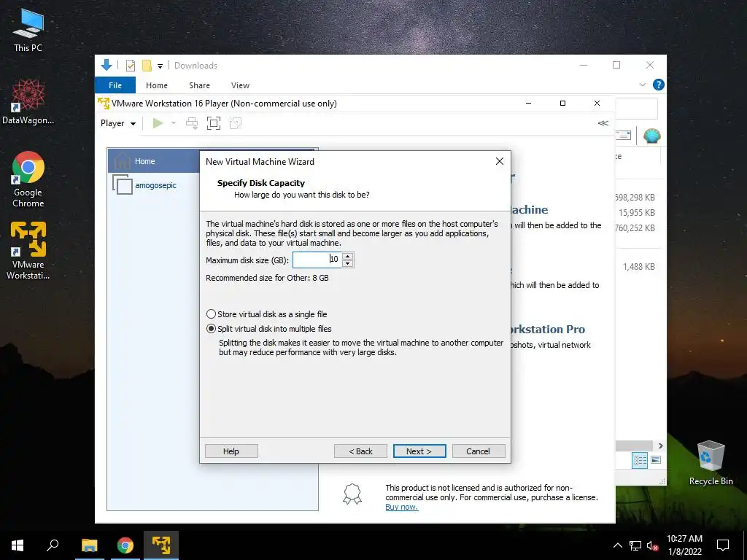Click the Properties checkmark icon in quick access toolbar

(x=131, y=65)
